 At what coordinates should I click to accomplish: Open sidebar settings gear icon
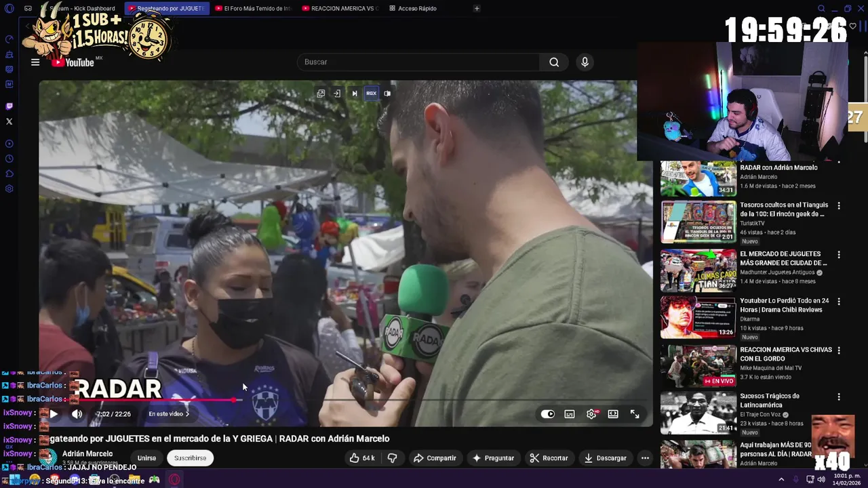[x=9, y=188]
